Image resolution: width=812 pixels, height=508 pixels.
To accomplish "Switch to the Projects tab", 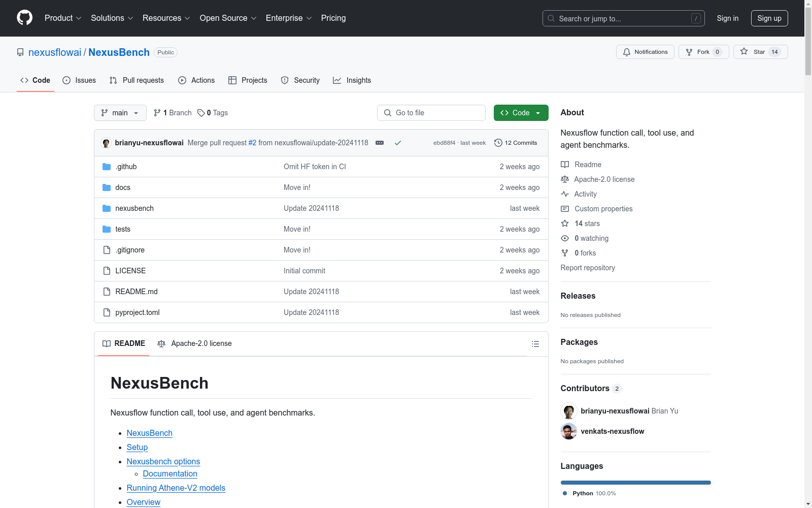I will pos(248,80).
